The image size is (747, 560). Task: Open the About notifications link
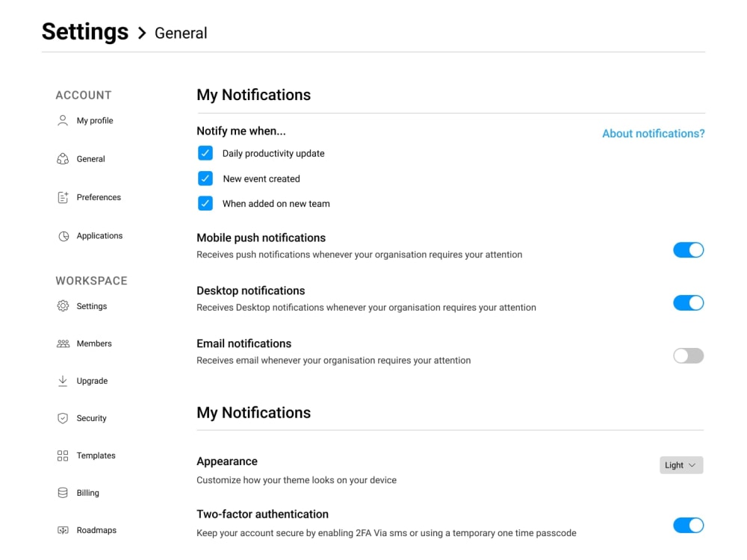click(653, 134)
